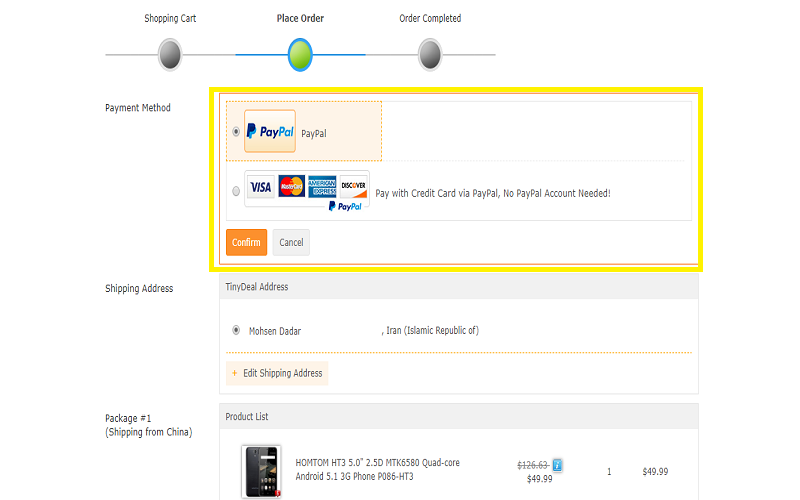Click the 'Product List' header
The height and width of the screenshot is (500, 800).
coord(247,416)
